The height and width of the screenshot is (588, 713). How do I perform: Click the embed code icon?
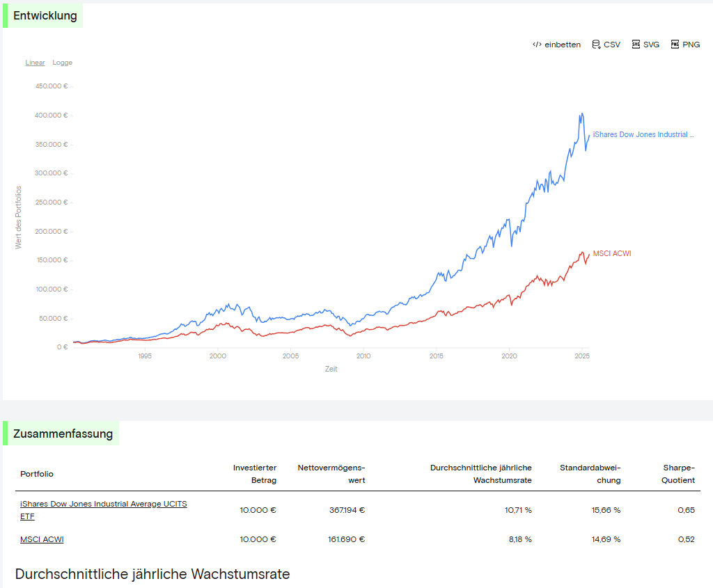[537, 45]
